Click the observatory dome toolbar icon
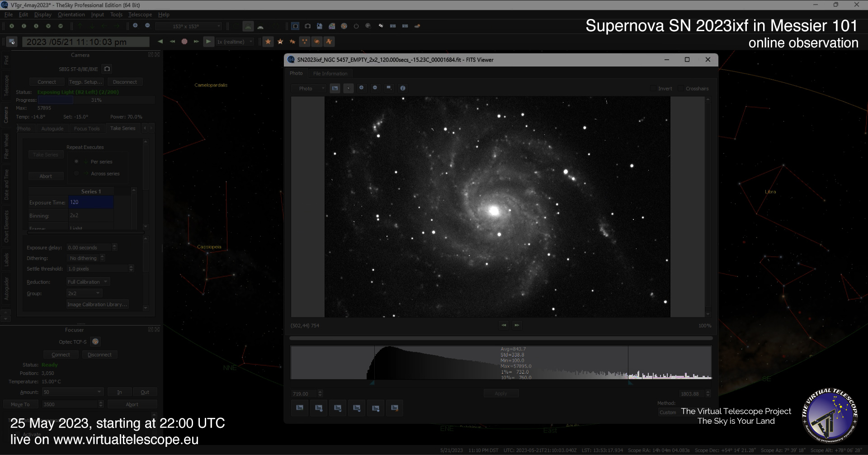Image resolution: width=868 pixels, height=455 pixels. click(320, 26)
